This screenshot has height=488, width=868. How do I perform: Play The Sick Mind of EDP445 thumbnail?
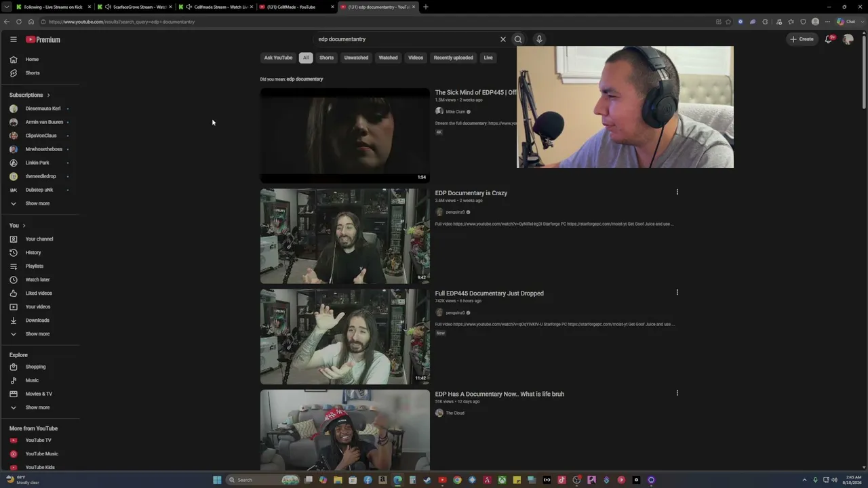click(344, 136)
